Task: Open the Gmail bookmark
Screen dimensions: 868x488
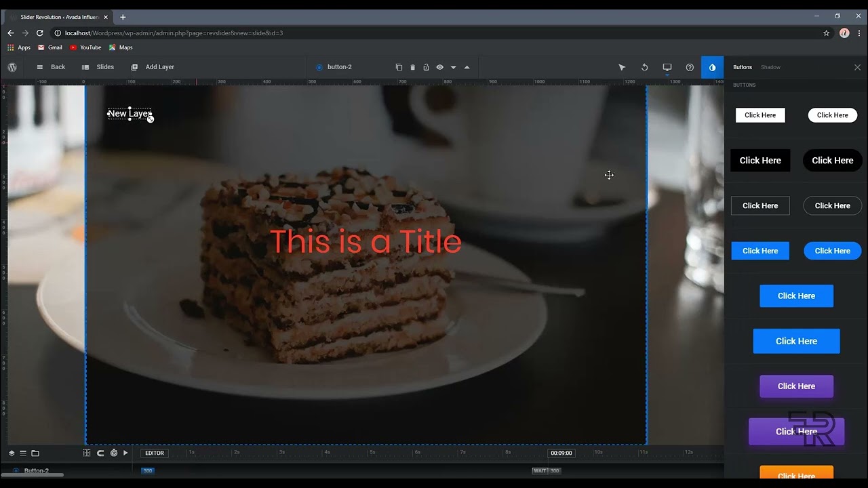Action: click(x=50, y=47)
